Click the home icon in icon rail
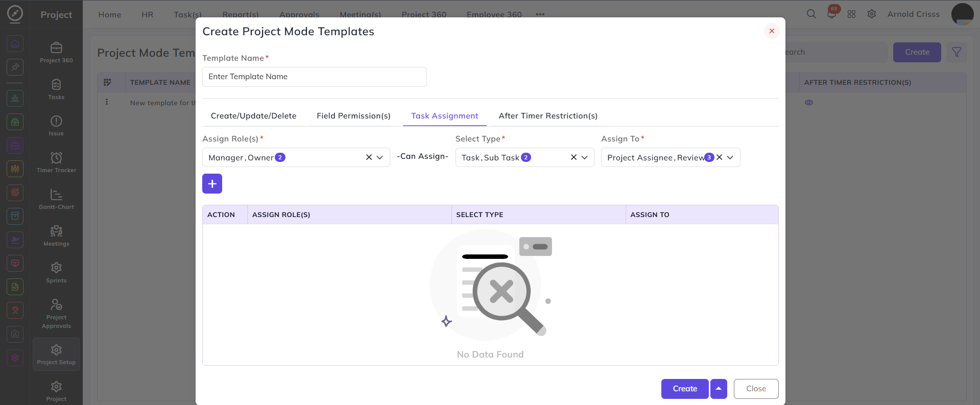980x405 pixels. pos(15,44)
